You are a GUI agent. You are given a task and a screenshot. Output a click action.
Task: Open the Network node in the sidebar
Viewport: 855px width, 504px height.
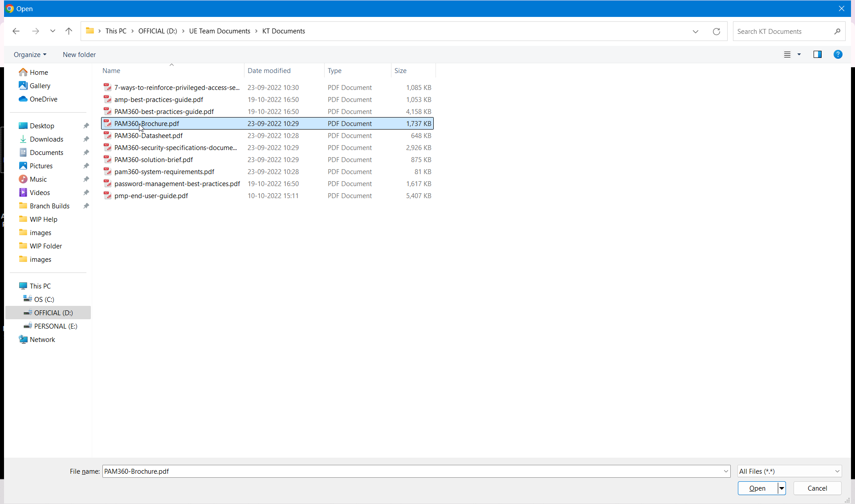[x=41, y=339]
